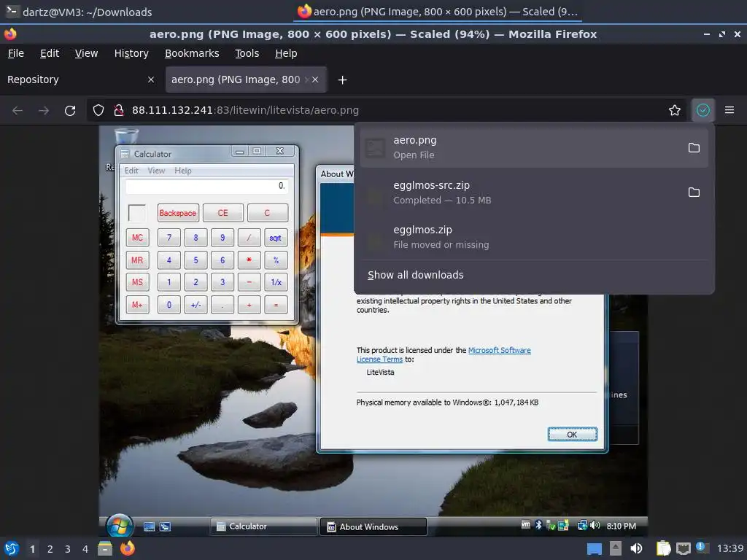Switch to workspace 1

32,549
